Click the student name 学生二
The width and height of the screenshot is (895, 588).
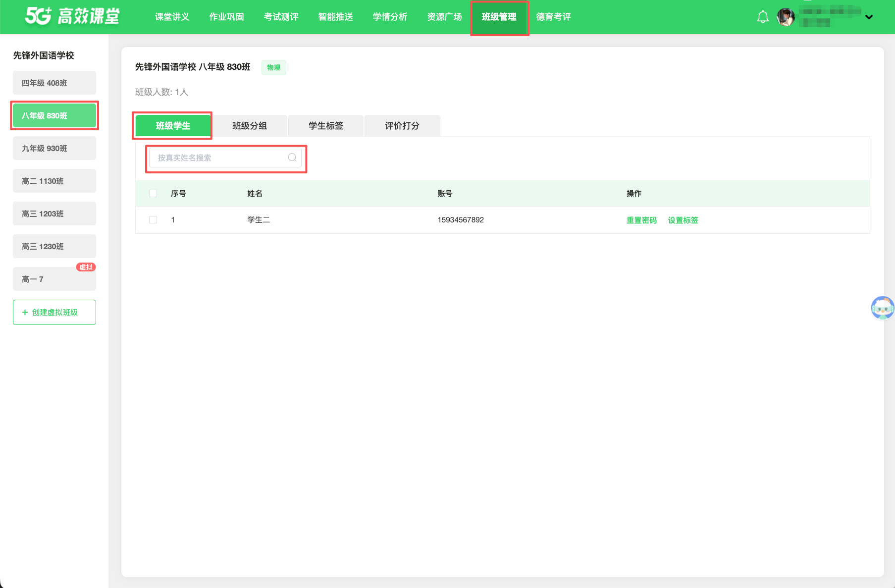pos(259,220)
